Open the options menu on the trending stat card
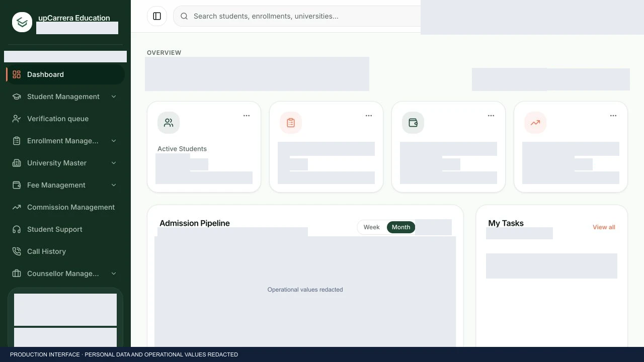The width and height of the screenshot is (644, 362). [x=613, y=116]
